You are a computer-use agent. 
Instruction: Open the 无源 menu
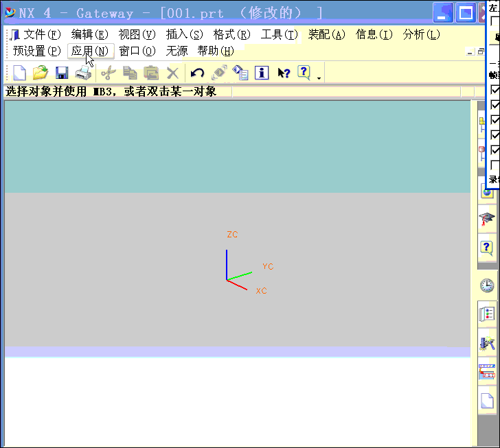tap(177, 51)
